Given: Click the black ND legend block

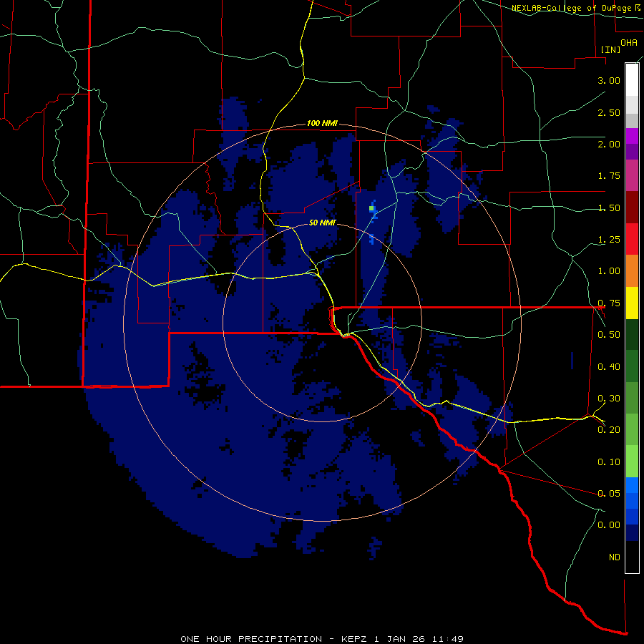Looking at the screenshot, I should [x=632, y=557].
